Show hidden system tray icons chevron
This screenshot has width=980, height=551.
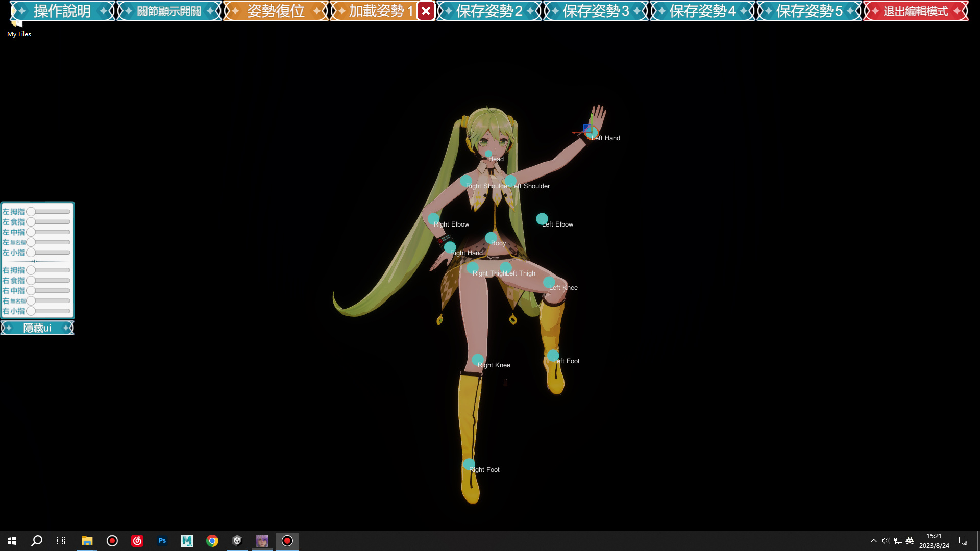pyautogui.click(x=873, y=541)
